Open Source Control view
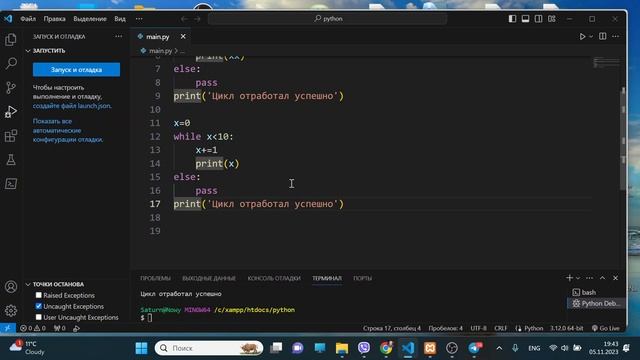 11,87
